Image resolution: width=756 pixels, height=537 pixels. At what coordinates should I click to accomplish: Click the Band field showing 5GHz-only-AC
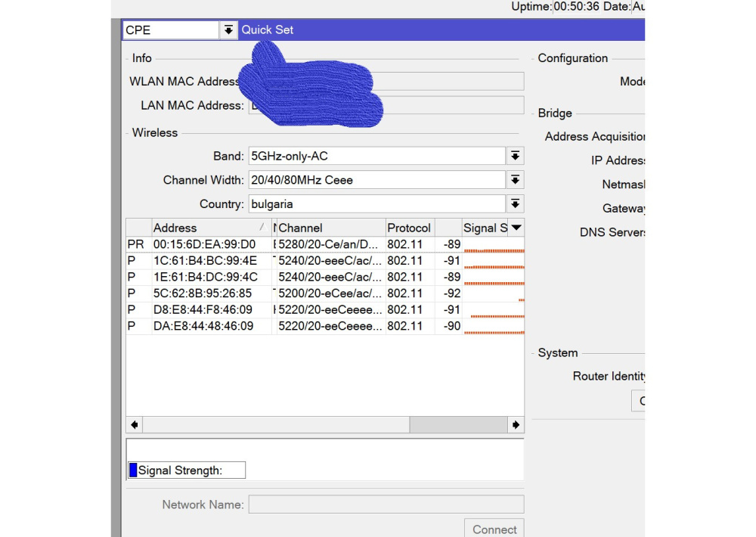pos(376,157)
